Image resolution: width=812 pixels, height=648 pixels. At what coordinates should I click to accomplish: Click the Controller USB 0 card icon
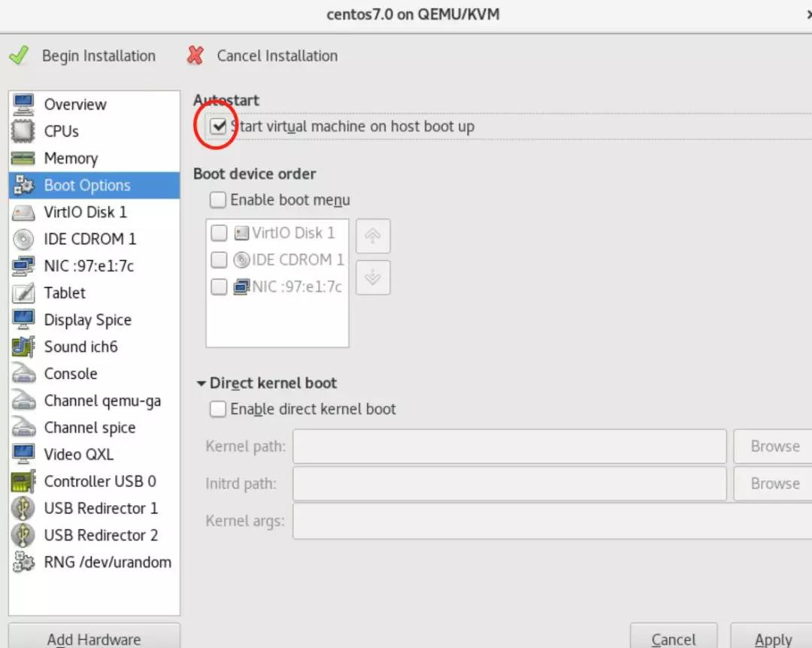[23, 481]
